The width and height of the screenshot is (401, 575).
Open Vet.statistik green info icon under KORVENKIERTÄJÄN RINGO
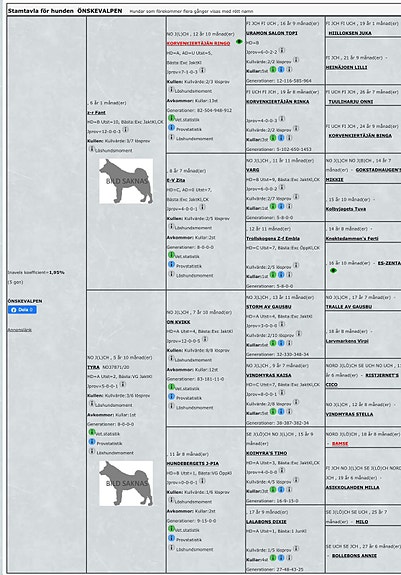(171, 118)
